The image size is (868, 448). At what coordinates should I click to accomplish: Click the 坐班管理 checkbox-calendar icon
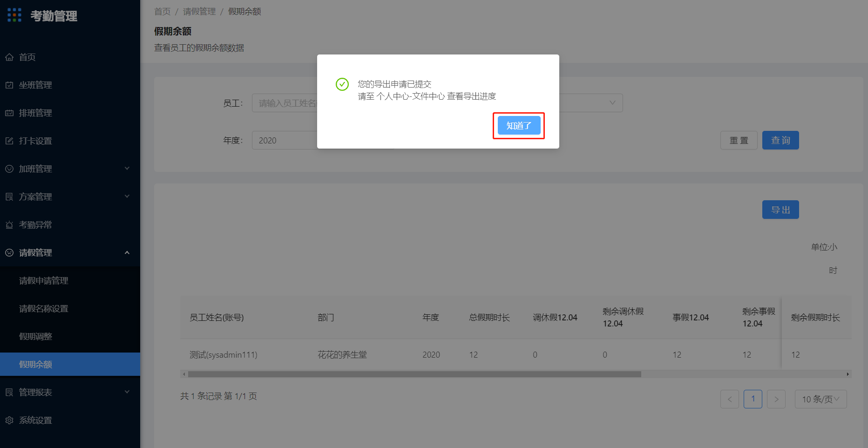click(x=9, y=85)
